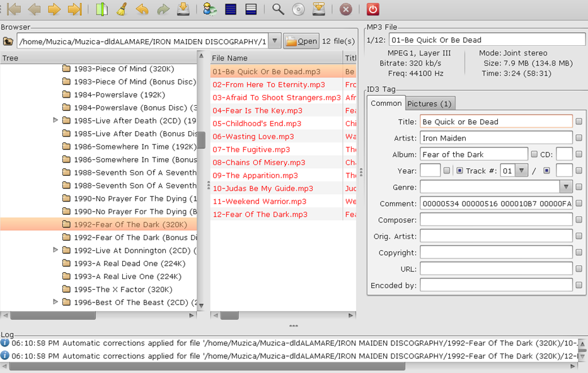Open CDDB lookup disc icon
Viewport: 588px width, 373px height.
[299, 9]
